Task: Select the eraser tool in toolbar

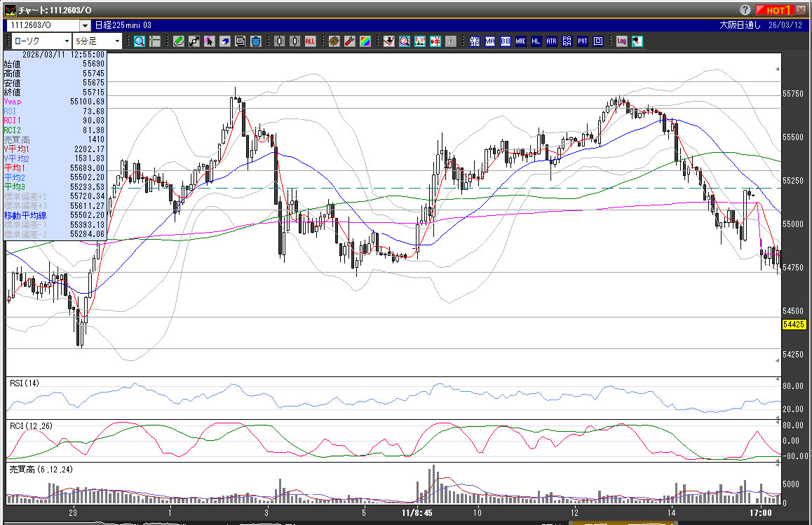Action: pos(224,41)
